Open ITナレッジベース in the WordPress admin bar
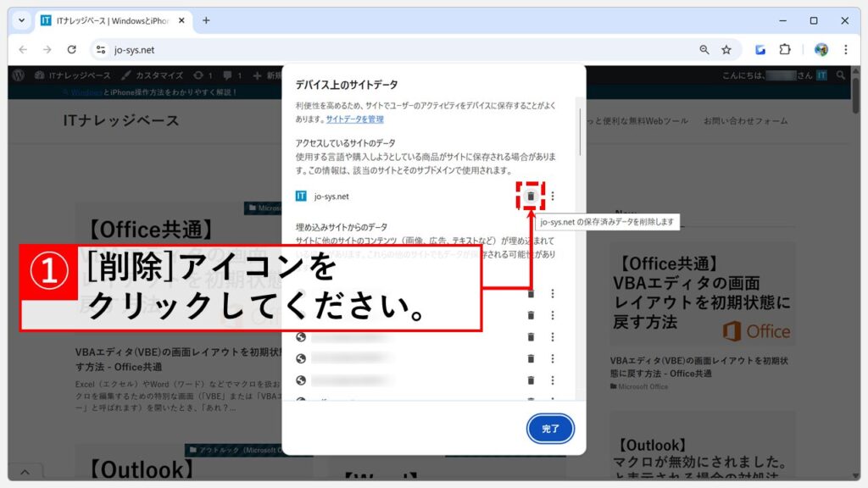The image size is (868, 488). 73,75
